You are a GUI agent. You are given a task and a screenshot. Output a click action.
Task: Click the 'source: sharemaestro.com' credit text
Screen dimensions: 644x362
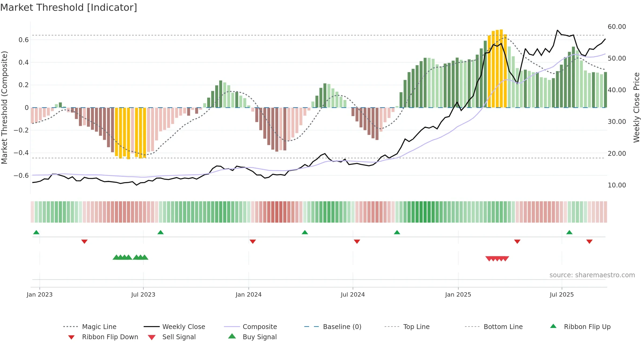[x=592, y=275]
